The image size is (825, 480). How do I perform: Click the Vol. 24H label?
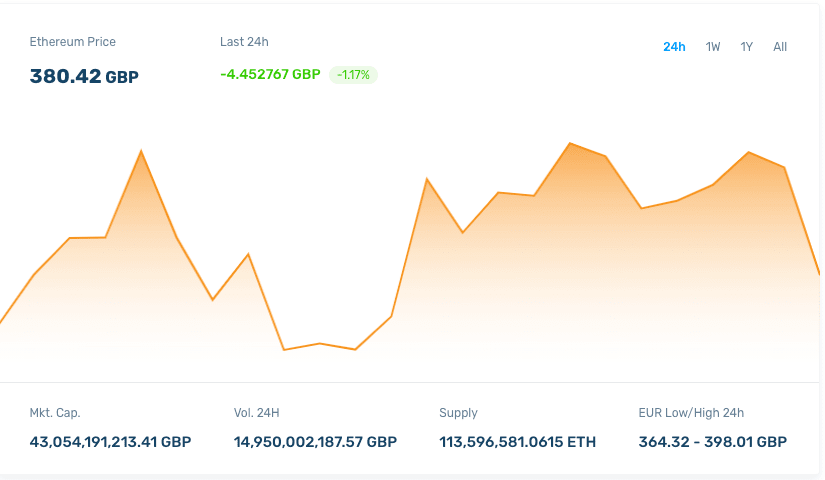[257, 413]
